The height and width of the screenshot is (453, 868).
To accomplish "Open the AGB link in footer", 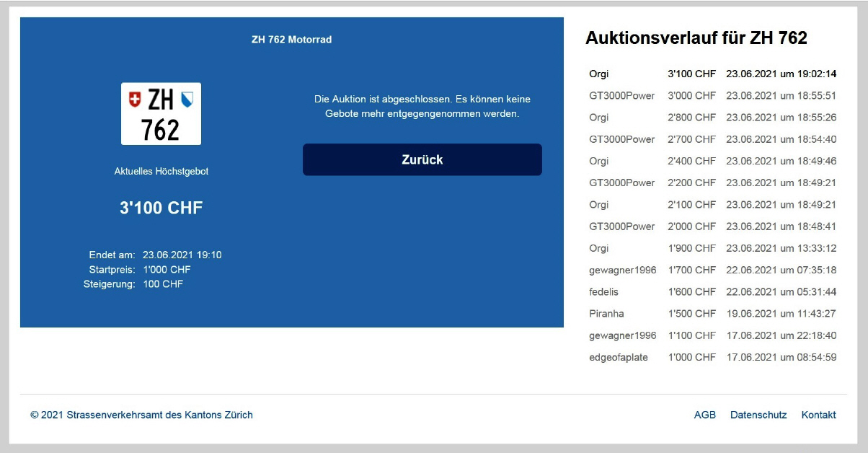I will pyautogui.click(x=704, y=415).
